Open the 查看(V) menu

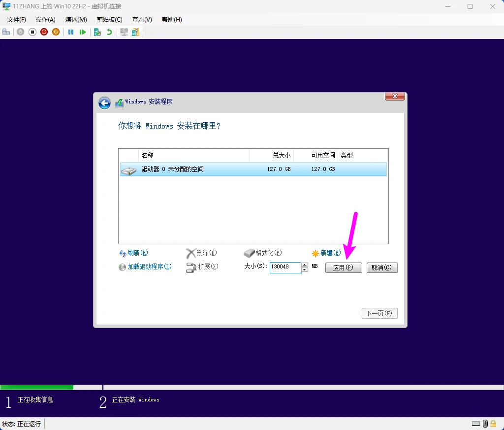click(142, 20)
